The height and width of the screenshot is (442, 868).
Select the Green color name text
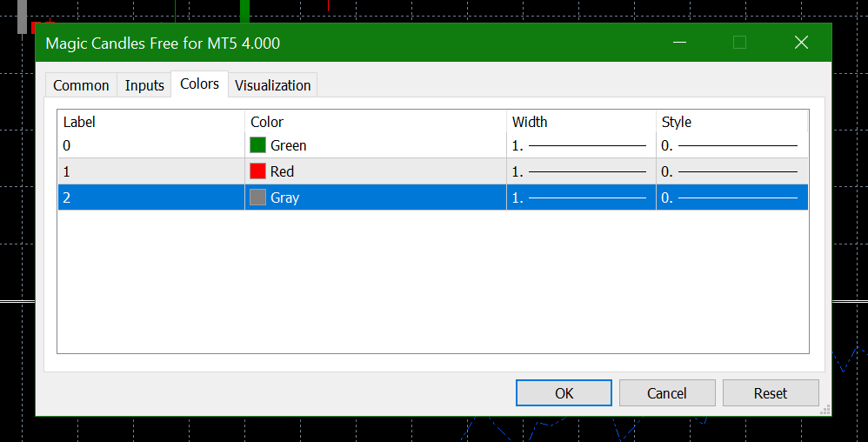[x=289, y=145]
